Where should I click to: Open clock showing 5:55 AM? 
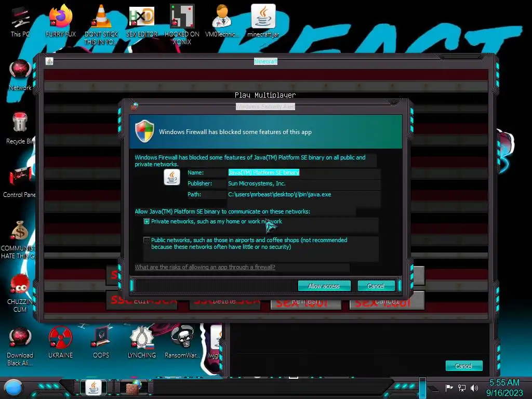pyautogui.click(x=504, y=388)
